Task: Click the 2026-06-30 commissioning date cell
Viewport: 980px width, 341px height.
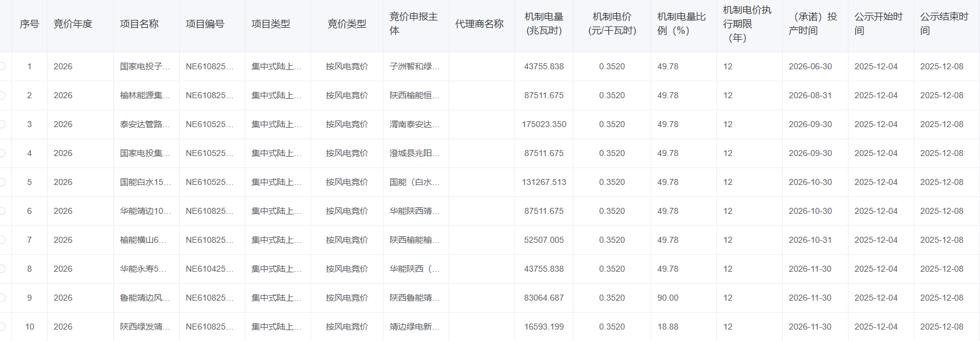Action: [810, 66]
